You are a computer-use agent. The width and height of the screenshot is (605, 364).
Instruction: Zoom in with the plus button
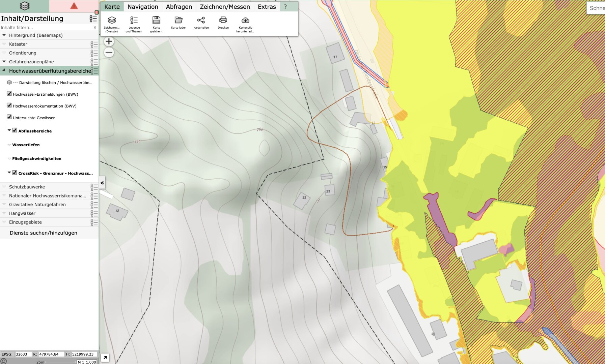[x=109, y=41]
